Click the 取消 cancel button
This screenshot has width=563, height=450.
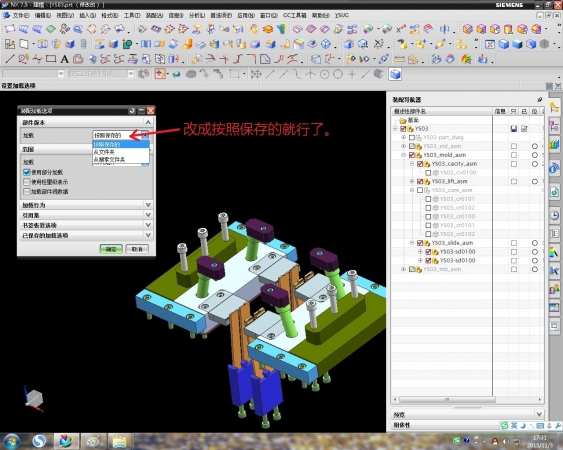pyautogui.click(x=137, y=249)
